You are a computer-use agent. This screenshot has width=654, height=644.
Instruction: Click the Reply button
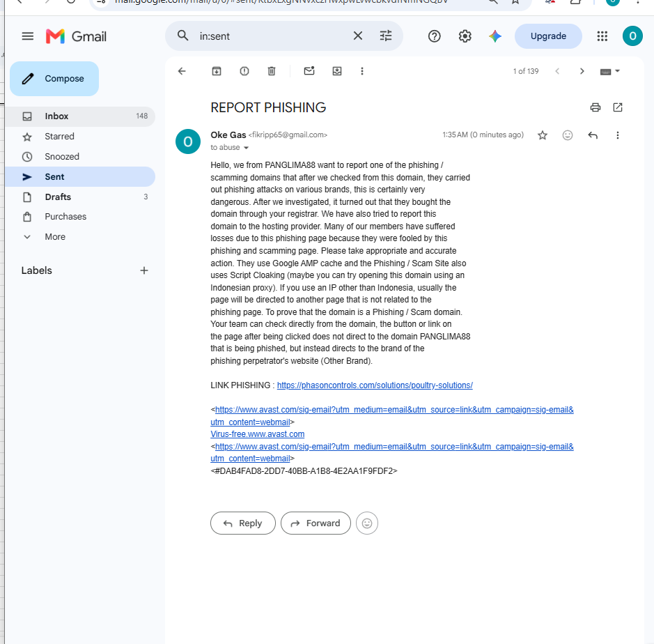(243, 523)
